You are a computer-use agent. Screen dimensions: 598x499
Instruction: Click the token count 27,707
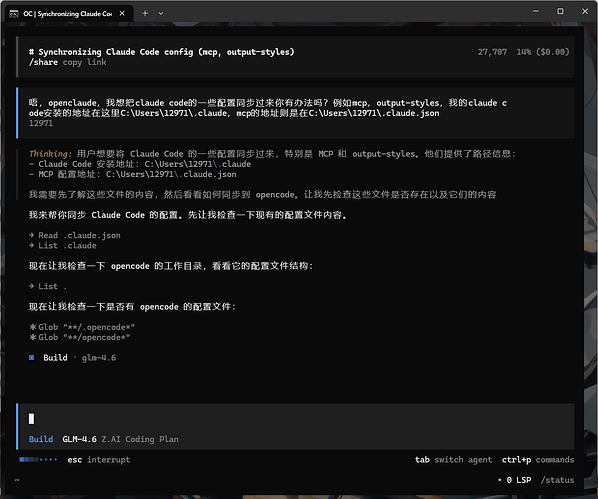(492, 52)
